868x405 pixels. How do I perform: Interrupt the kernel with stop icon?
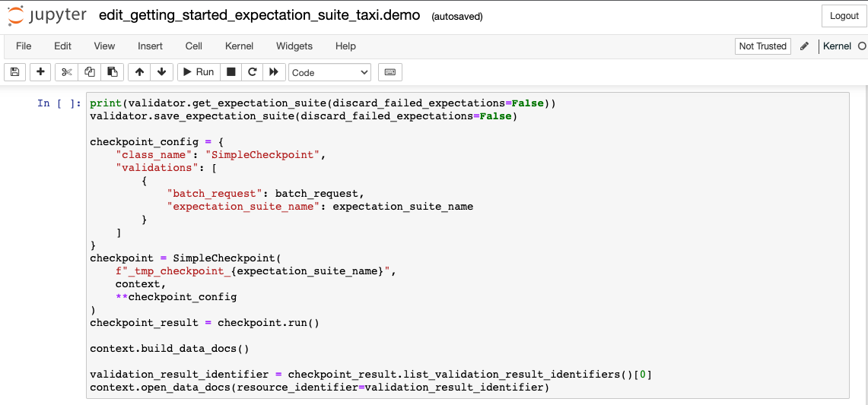tap(231, 72)
